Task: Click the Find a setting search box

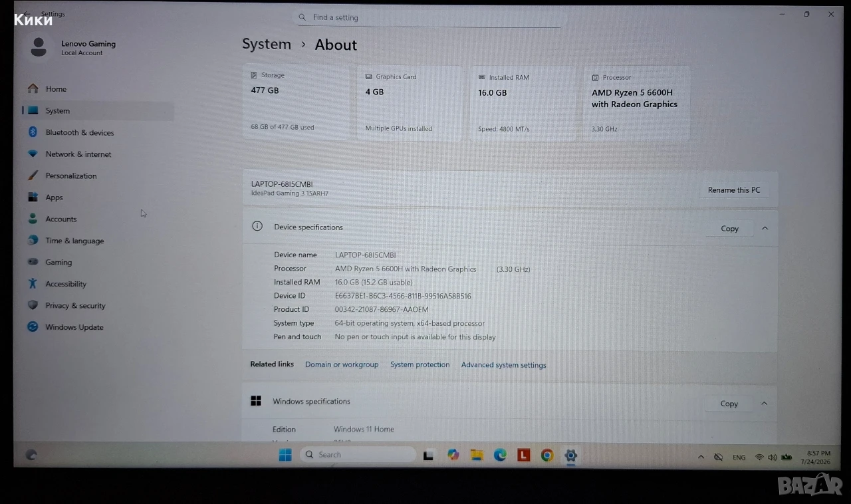Action: tap(429, 18)
